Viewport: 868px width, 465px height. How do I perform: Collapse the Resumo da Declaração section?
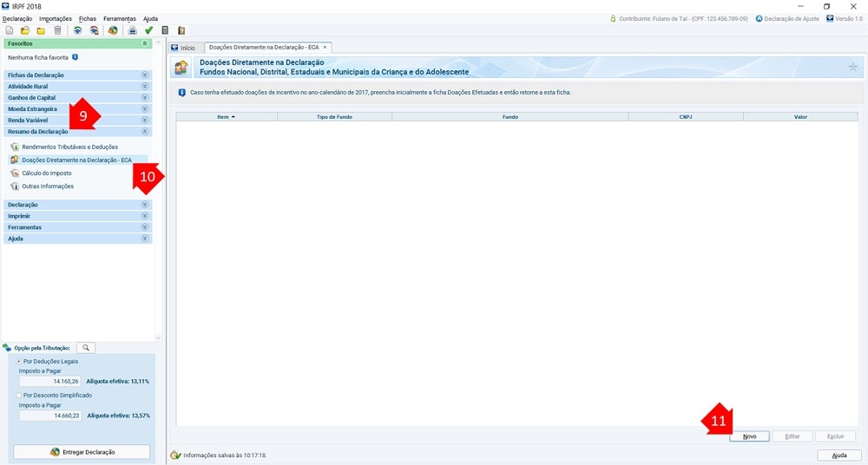145,132
